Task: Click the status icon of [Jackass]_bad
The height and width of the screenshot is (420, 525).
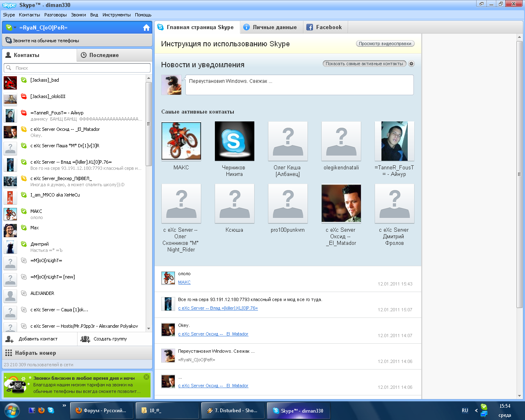Action: [24, 80]
